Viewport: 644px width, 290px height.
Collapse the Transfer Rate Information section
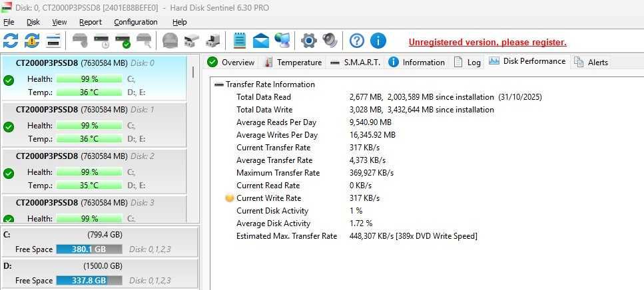(x=219, y=84)
